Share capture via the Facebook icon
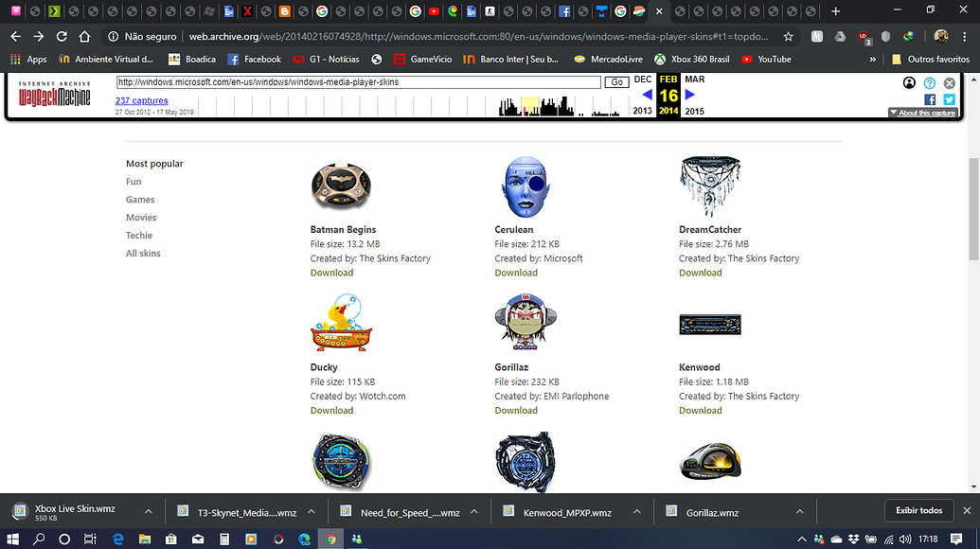Screen dimensions: 980x549 click(929, 99)
